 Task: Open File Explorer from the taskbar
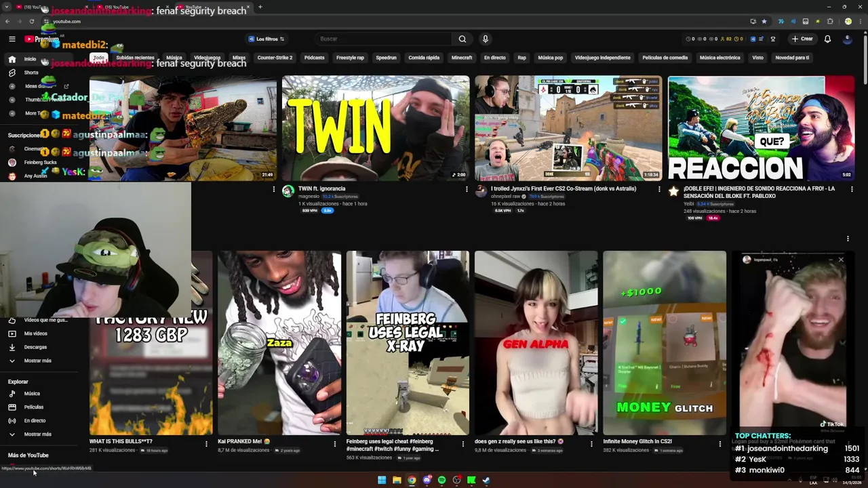[397, 480]
